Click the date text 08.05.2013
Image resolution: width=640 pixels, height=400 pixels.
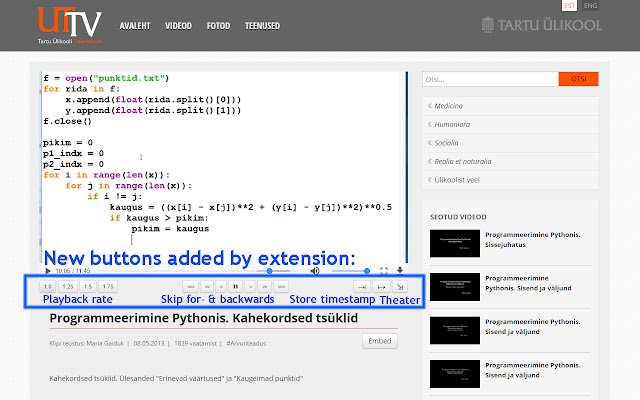point(149,343)
